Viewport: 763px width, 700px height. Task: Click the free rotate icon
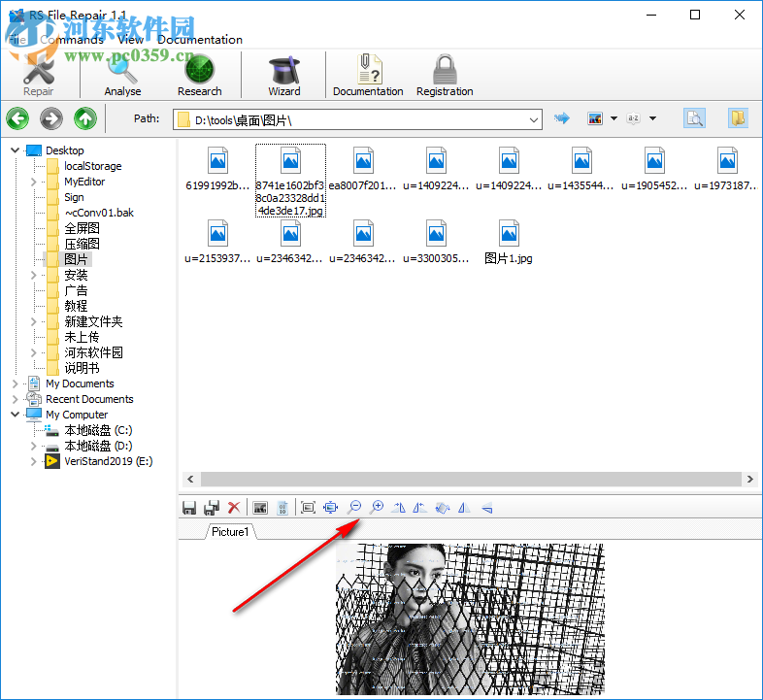click(x=443, y=508)
